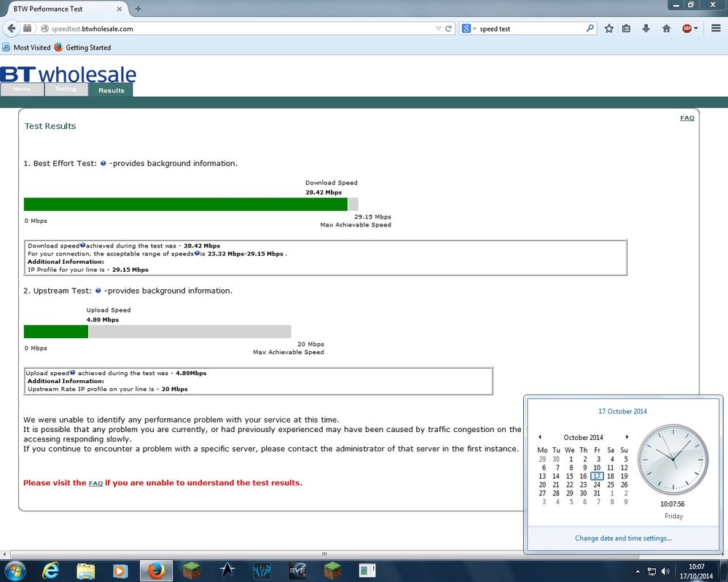728x582 pixels.
Task: Open Change date and time settings
Action: (x=623, y=538)
